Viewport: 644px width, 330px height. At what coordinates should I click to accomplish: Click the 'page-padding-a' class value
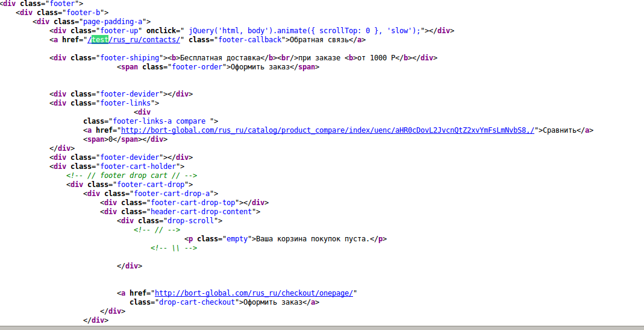pyautogui.click(x=113, y=21)
